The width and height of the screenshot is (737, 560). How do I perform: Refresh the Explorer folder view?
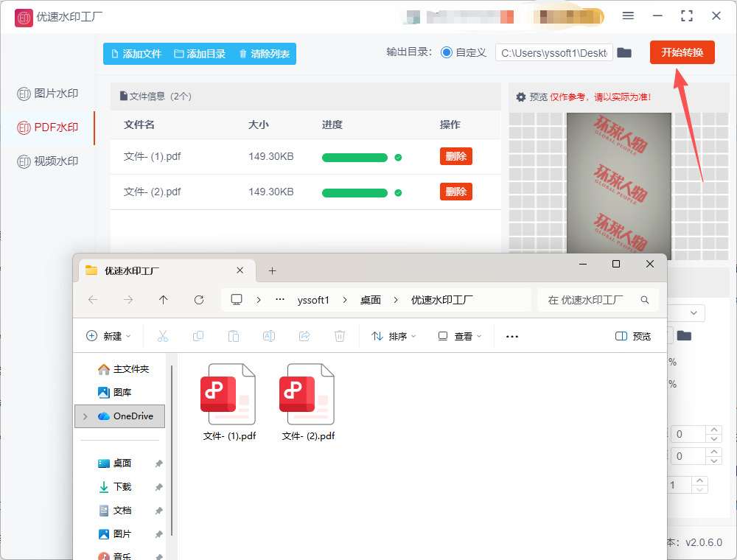pos(199,300)
